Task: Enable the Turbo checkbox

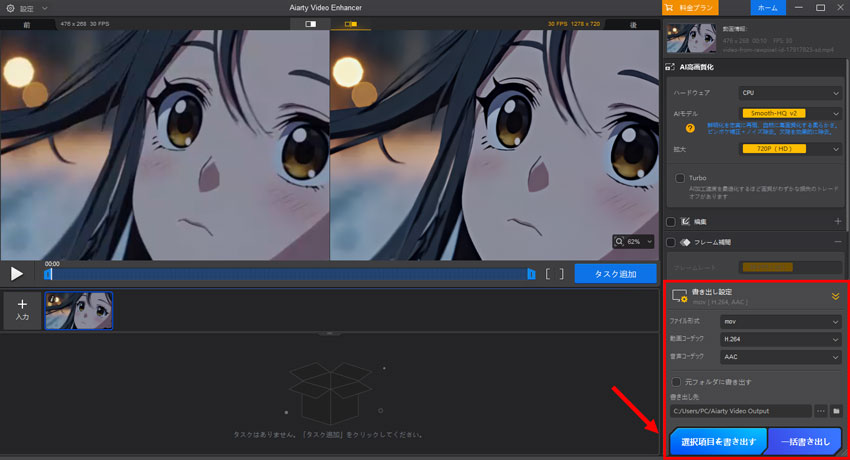Action: [680, 178]
